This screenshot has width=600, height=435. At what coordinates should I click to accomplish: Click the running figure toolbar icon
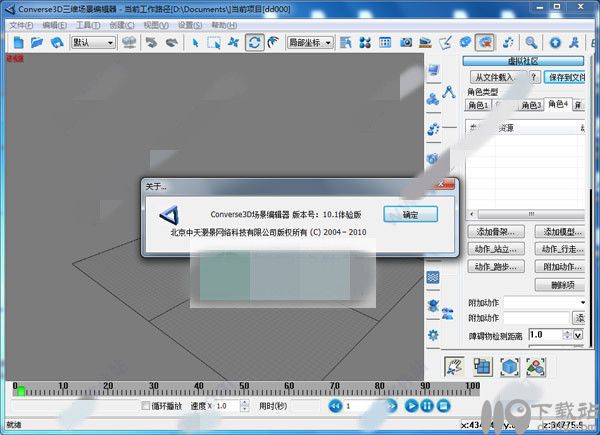[x=574, y=42]
